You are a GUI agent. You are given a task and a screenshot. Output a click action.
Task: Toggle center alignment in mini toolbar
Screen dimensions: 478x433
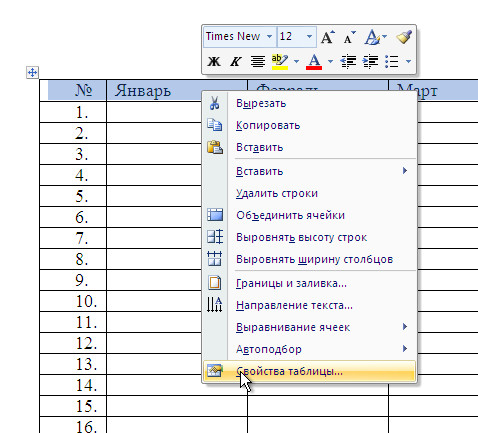pyautogui.click(x=258, y=61)
